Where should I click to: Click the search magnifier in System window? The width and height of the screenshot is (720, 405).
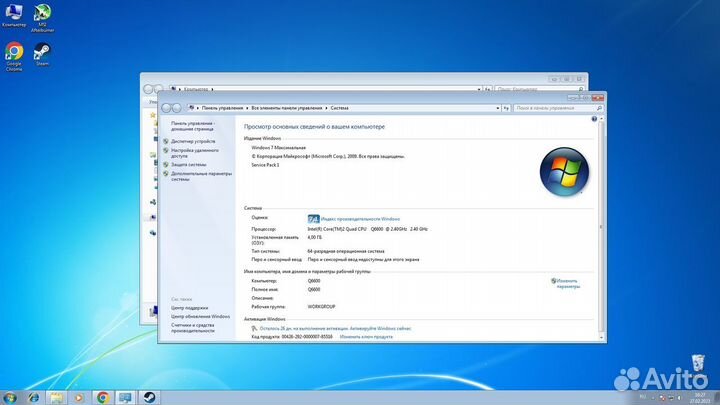point(599,108)
